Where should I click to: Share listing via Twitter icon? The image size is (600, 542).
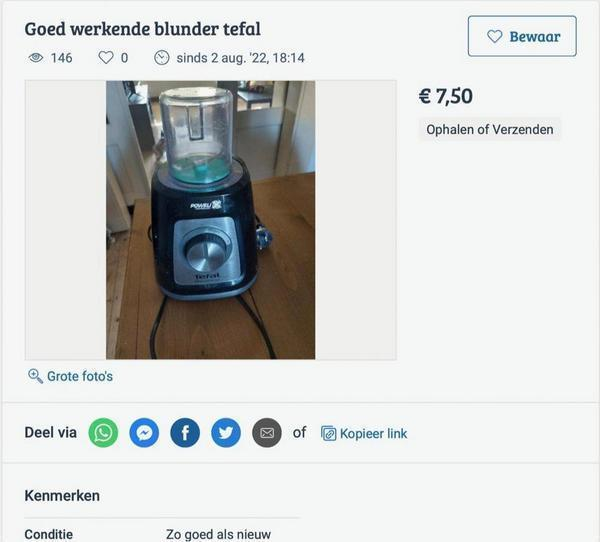tap(226, 433)
